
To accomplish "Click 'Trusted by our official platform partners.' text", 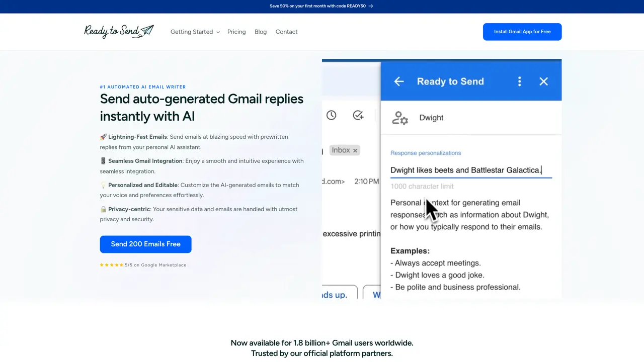I will (x=322, y=353).
